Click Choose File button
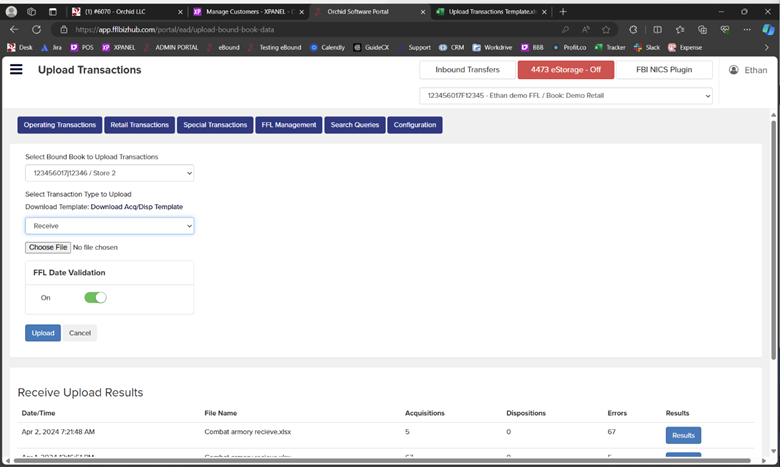Image resolution: width=780 pixels, height=467 pixels. [x=48, y=247]
